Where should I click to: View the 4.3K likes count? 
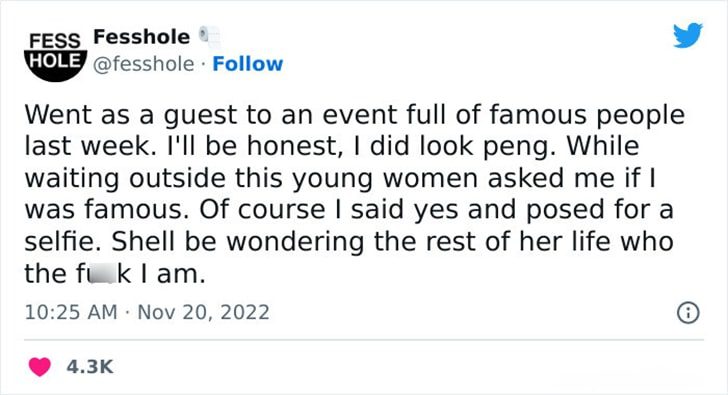click(x=90, y=367)
